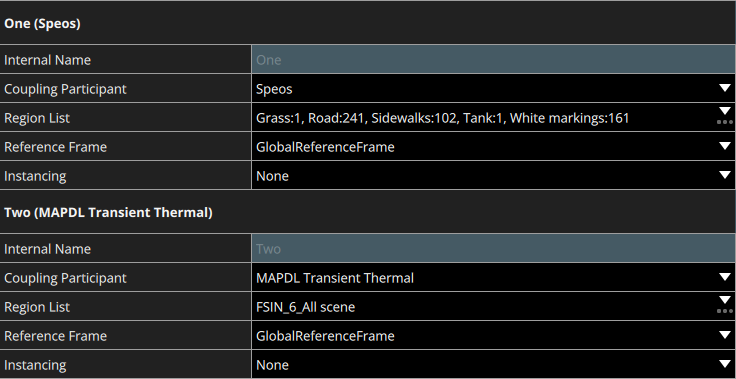Click Internal Name field containing Two
This screenshot has height=379, width=736.
click(494, 248)
